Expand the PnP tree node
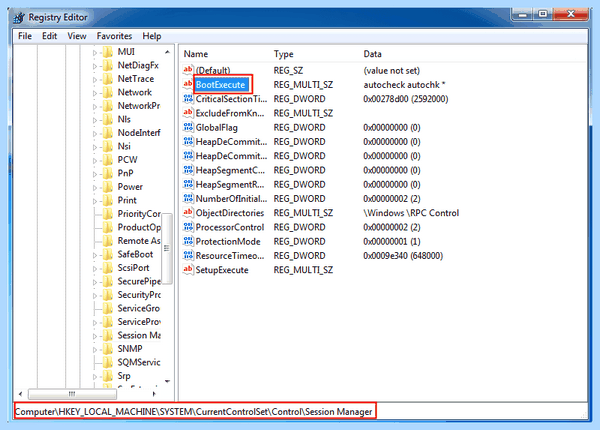Viewport: 600px width, 430px height. (x=95, y=174)
